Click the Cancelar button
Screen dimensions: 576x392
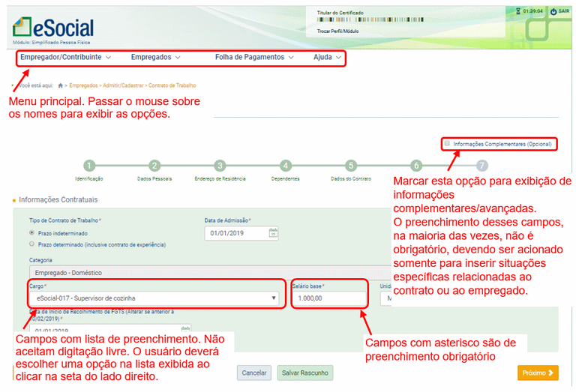click(254, 373)
